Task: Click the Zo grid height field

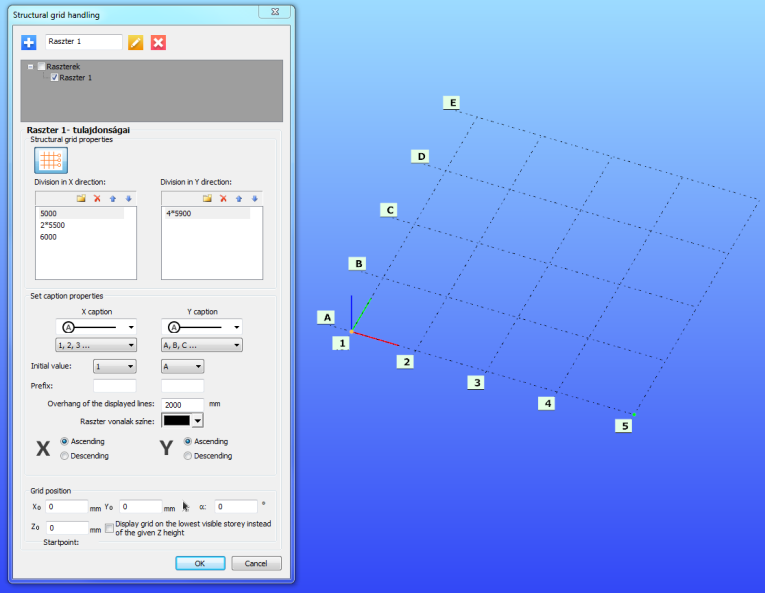Action: [67, 528]
